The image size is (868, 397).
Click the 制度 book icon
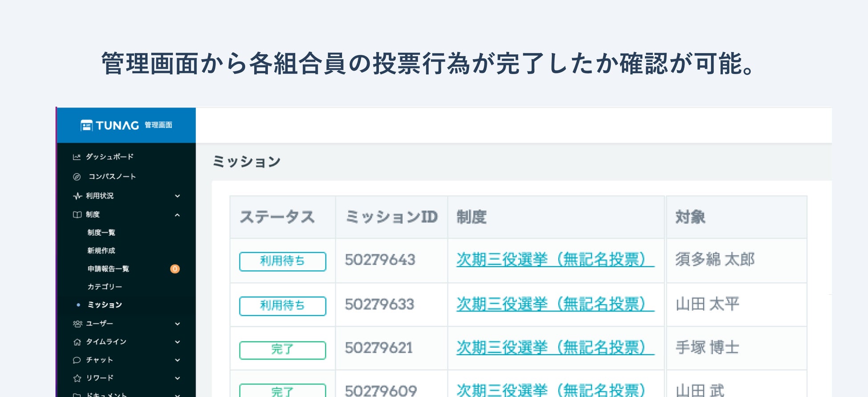coord(77,215)
